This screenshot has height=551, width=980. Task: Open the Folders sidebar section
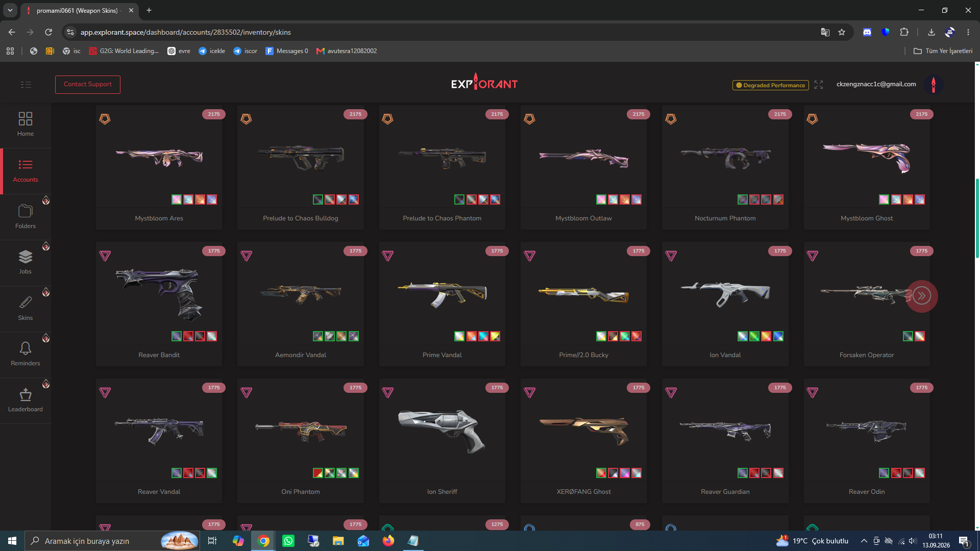(26, 217)
